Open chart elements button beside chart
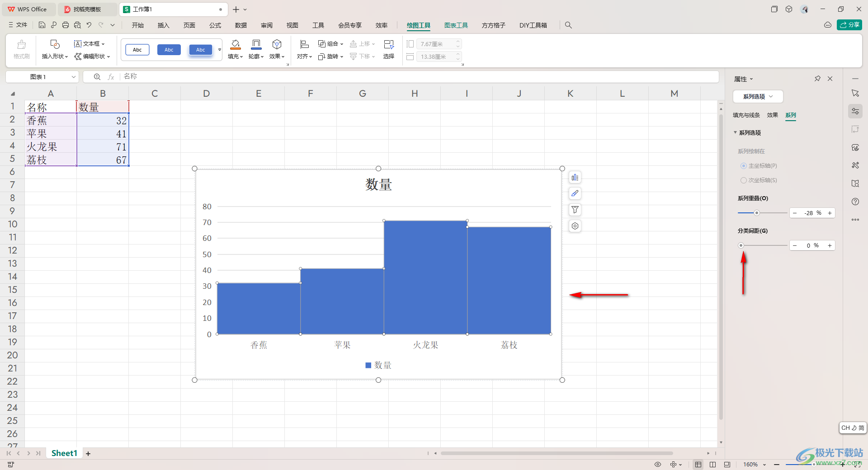This screenshot has height=470, width=868. pos(575,178)
